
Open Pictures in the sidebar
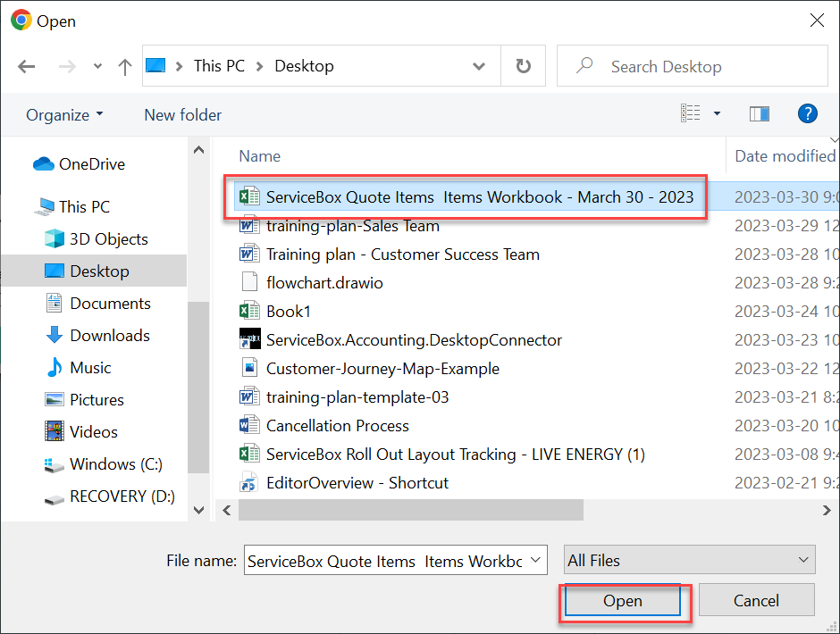point(85,399)
